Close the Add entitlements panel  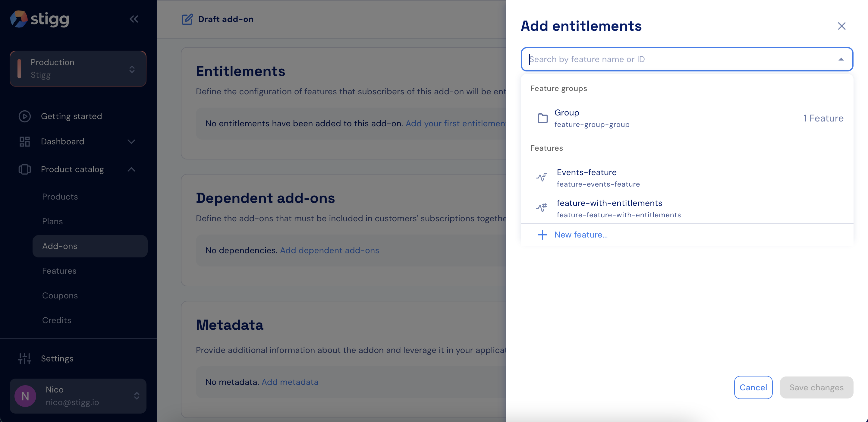[x=841, y=26]
